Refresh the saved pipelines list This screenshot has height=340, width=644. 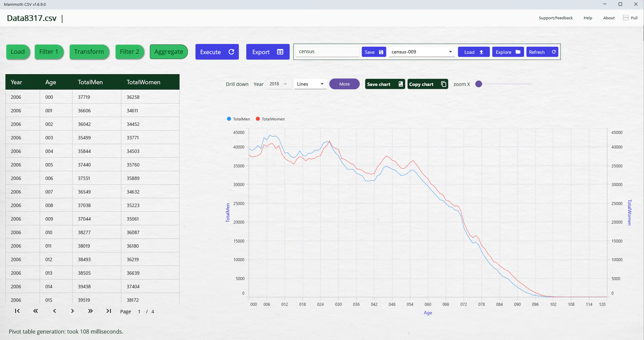coord(542,52)
